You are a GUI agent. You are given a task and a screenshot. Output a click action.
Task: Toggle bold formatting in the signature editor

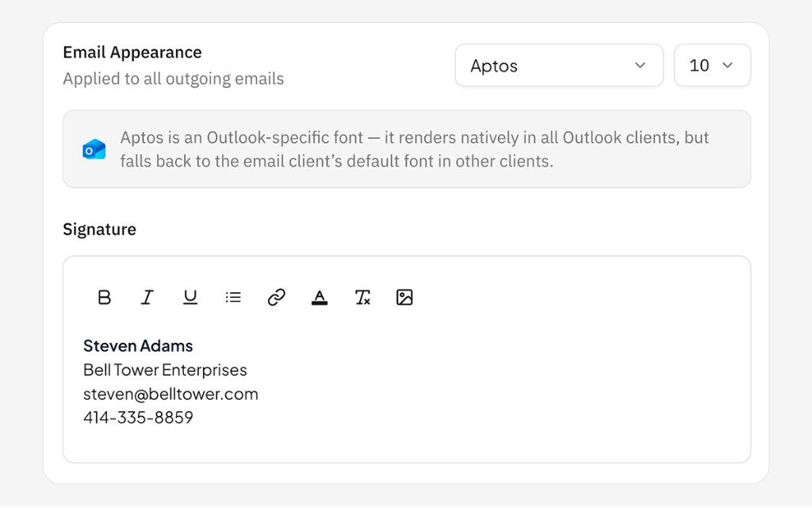pyautogui.click(x=104, y=297)
